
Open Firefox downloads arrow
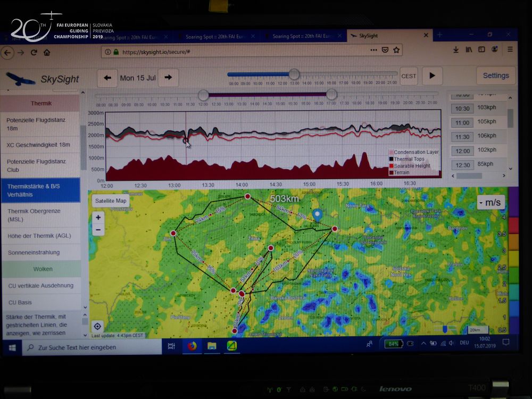click(456, 49)
